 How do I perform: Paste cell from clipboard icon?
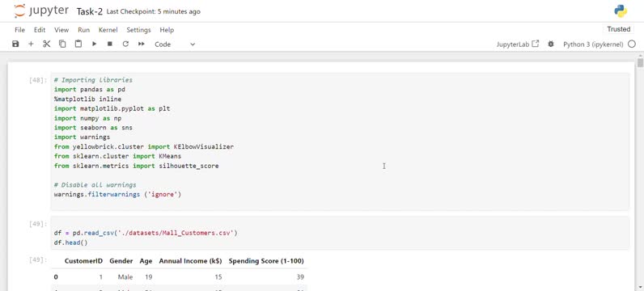tap(78, 44)
